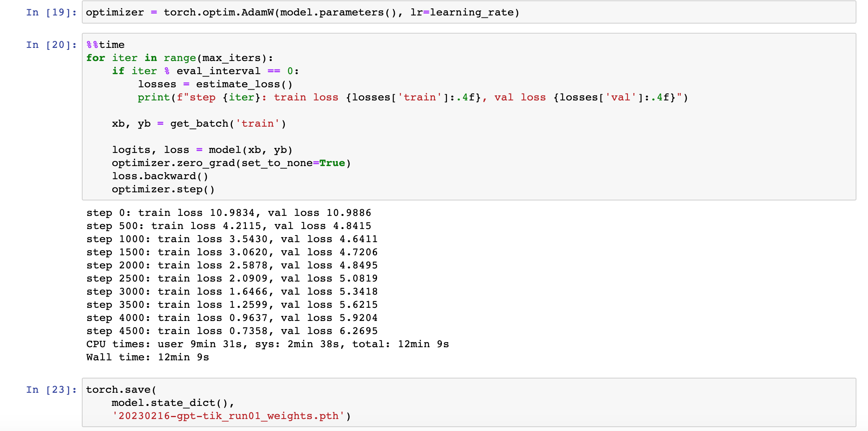
Task: Click output line 'step 3000: train loss 1.6466'
Action: click(232, 292)
